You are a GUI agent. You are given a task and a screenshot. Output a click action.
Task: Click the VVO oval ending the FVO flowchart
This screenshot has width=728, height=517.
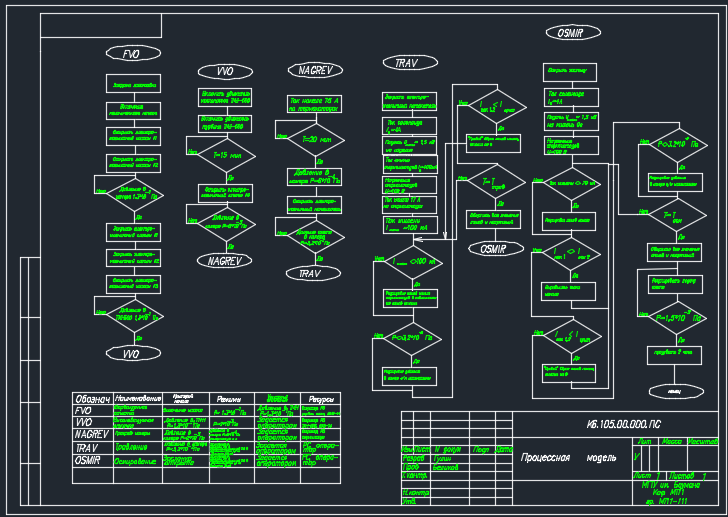pos(133,354)
